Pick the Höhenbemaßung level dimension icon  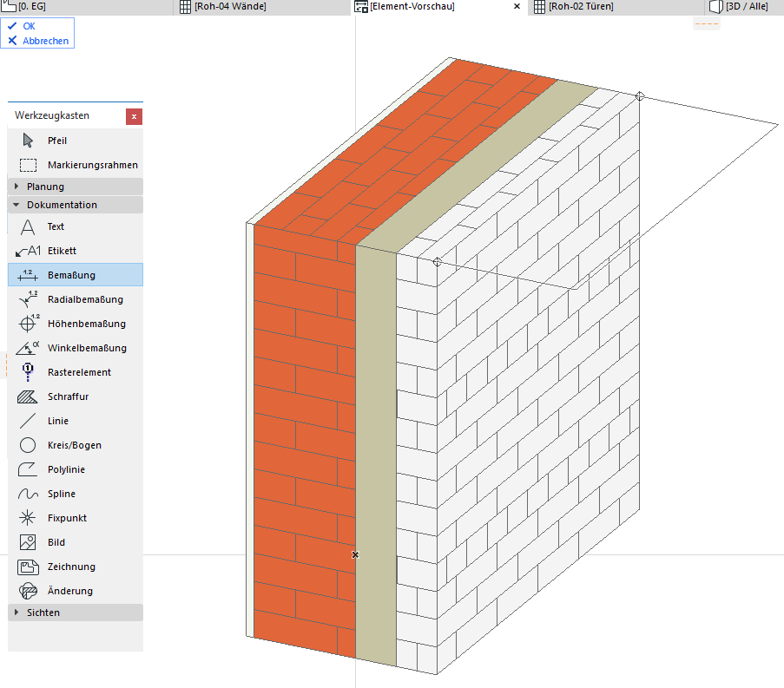pyautogui.click(x=28, y=324)
